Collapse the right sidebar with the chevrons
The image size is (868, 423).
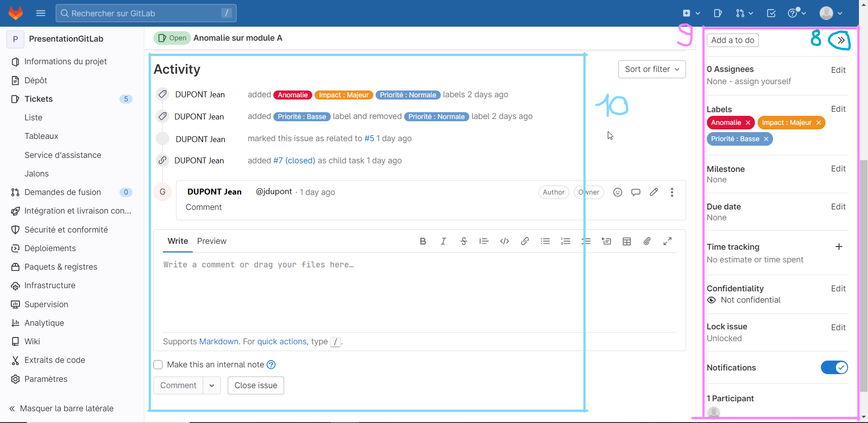[x=840, y=40]
